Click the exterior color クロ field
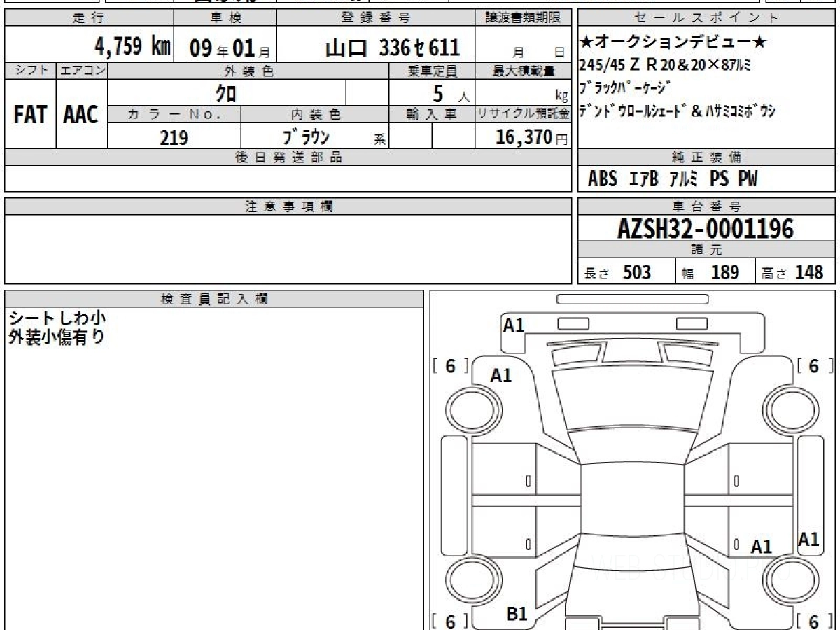This screenshot has width=840, height=630. 226,93
